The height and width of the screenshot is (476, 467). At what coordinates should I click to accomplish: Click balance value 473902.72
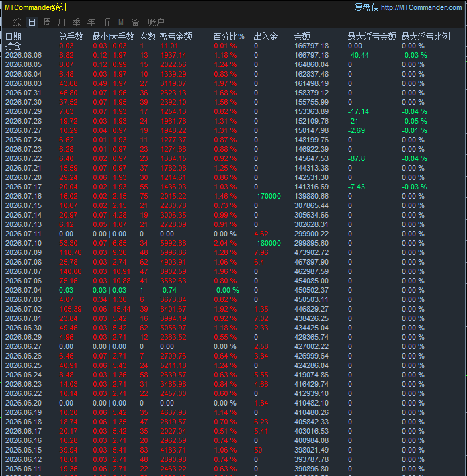point(311,253)
